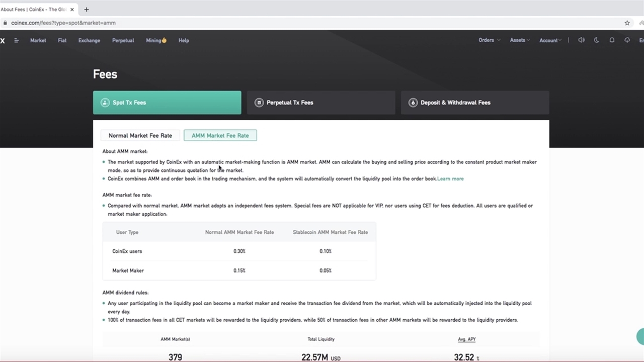Screen dimensions: 644x362
Task: Click the green floating support button
Action: (640, 336)
